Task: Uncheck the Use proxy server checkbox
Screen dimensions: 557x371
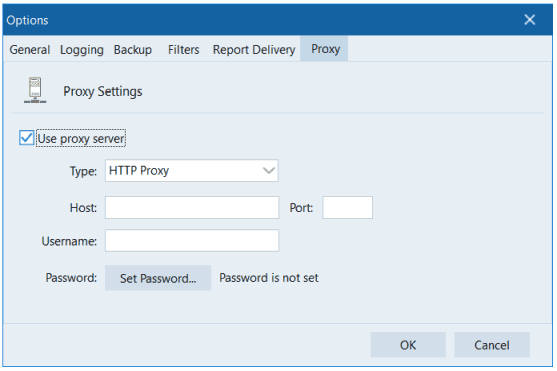Action: [27, 138]
